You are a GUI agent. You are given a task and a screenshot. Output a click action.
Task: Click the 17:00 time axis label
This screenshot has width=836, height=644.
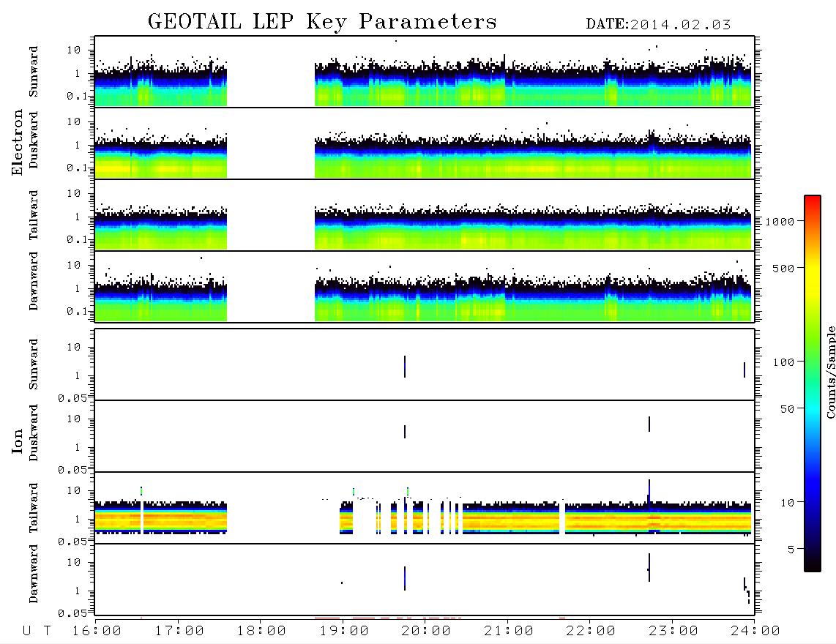click(179, 632)
